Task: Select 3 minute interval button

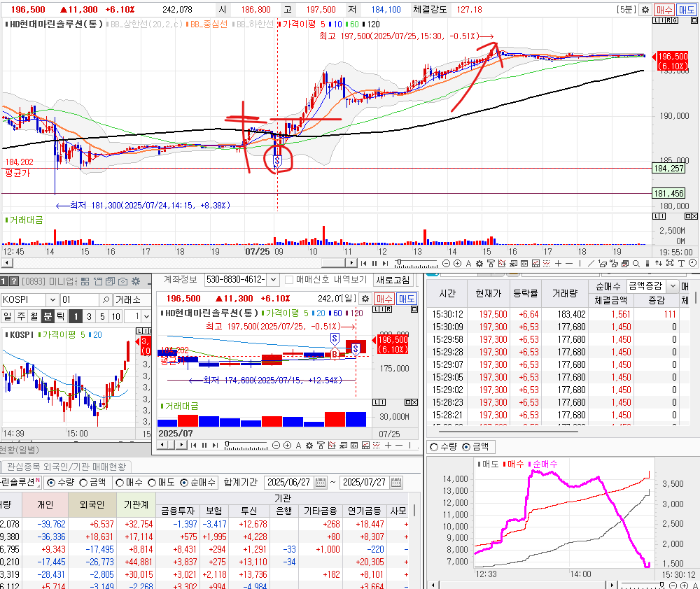Action: 90,316
